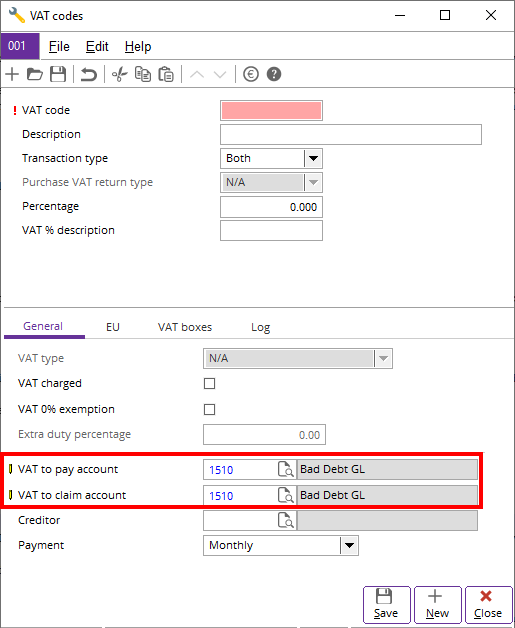The width and height of the screenshot is (515, 628).
Task: Expand the VAT type dropdown arrow
Action: pos(383,358)
